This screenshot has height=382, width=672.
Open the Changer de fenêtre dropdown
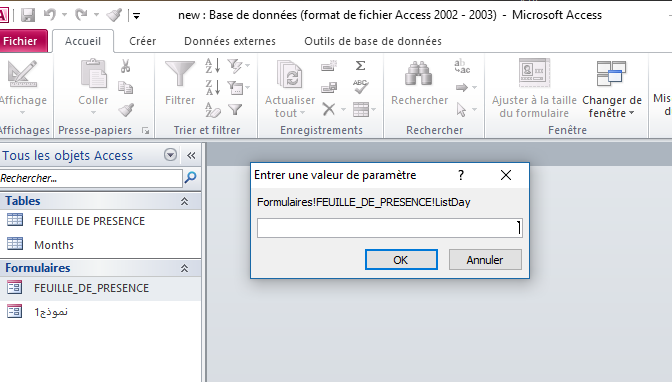click(612, 89)
